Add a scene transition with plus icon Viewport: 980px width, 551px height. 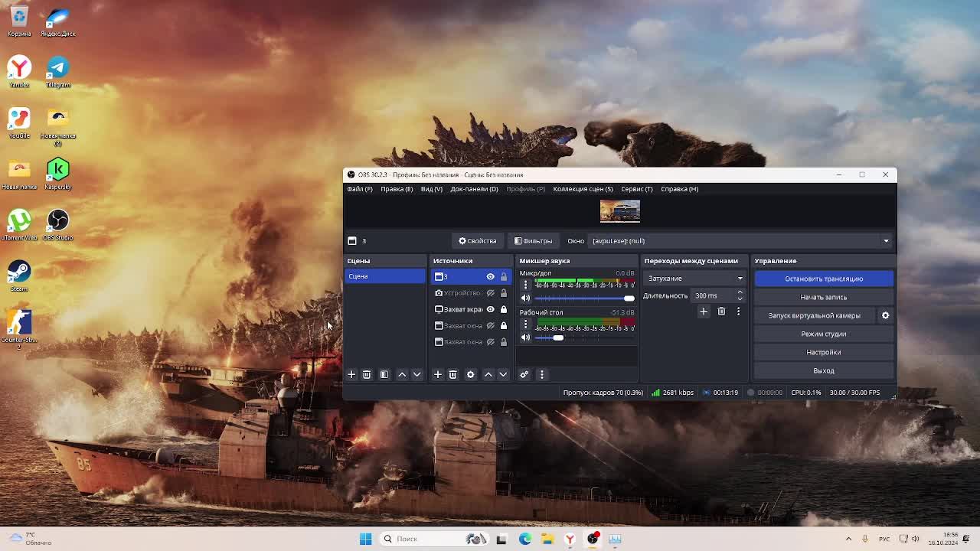coord(704,311)
